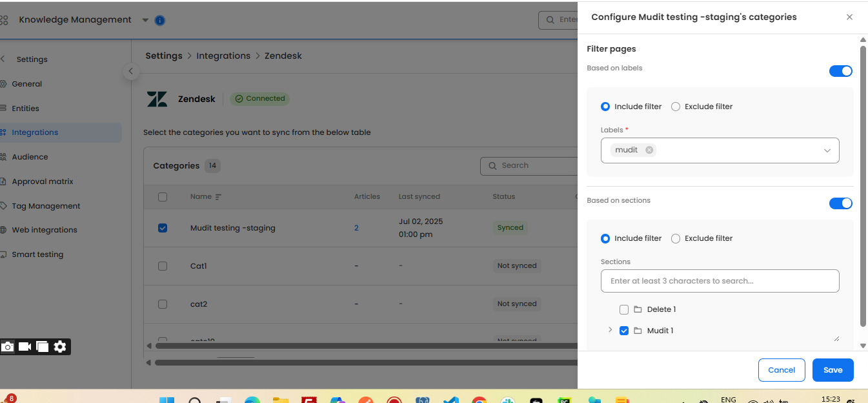Click the Connected status badge
The width and height of the screenshot is (868, 403).
pyautogui.click(x=260, y=99)
